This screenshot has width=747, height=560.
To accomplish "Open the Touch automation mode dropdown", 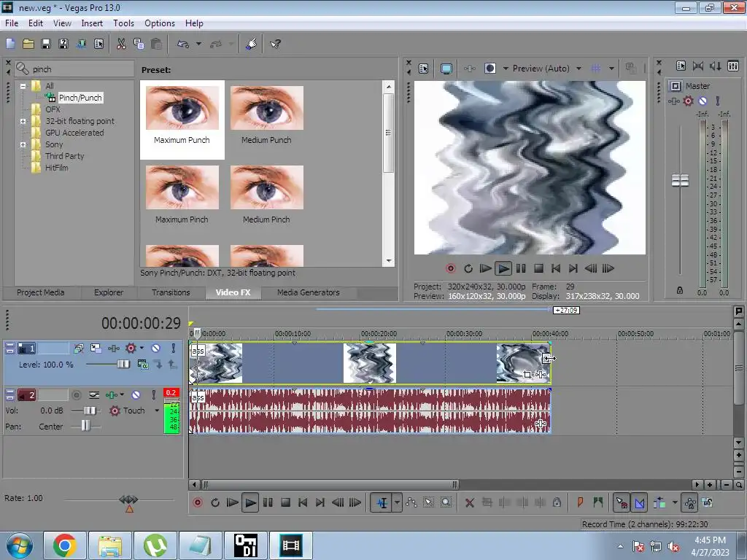I will [156, 411].
